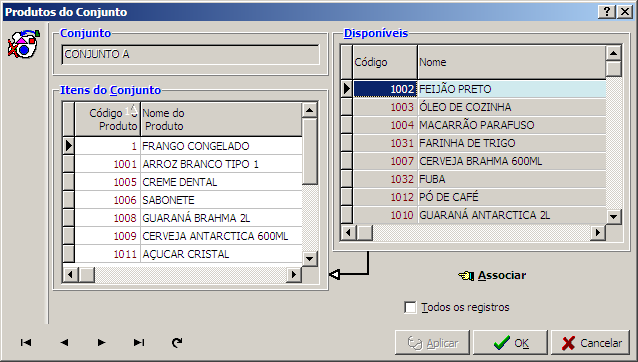
Task: Click the product set icon at top left
Action: click(24, 44)
